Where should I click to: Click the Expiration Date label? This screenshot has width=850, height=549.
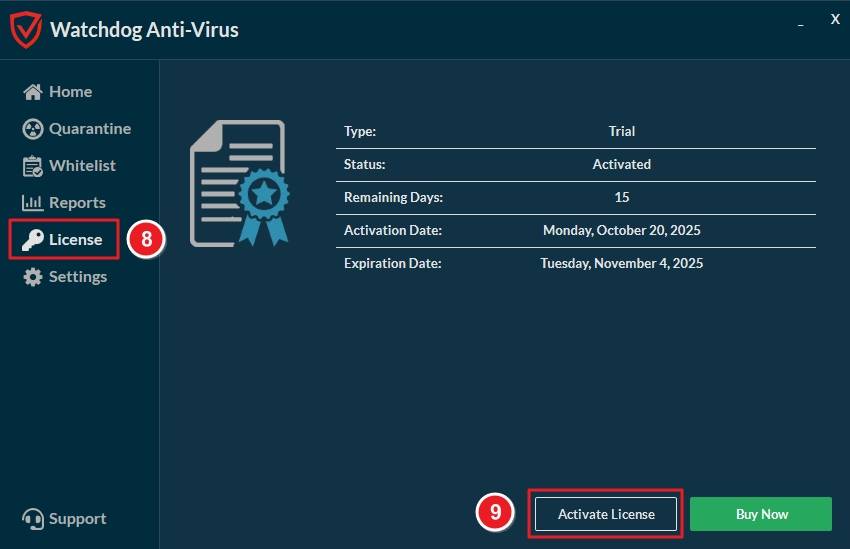tap(392, 263)
